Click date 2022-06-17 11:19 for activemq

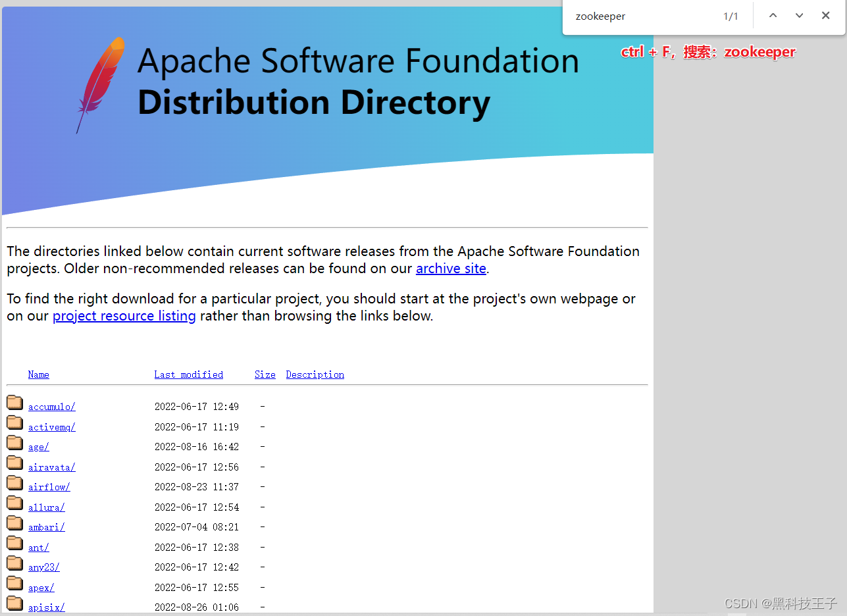tap(197, 427)
